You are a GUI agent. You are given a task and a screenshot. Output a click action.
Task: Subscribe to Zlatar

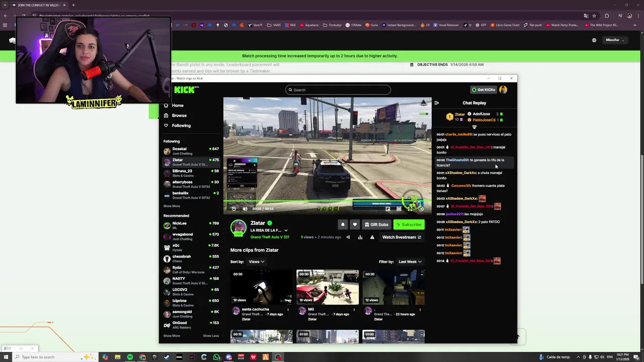point(409,225)
